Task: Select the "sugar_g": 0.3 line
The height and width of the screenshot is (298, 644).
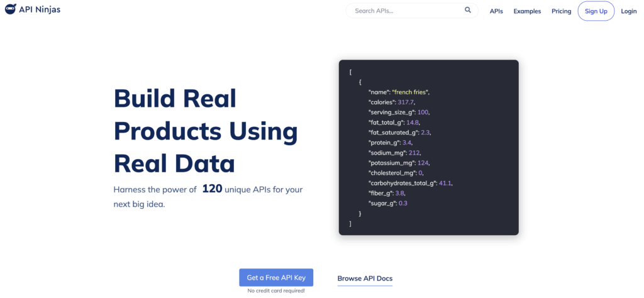Action: pyautogui.click(x=387, y=203)
